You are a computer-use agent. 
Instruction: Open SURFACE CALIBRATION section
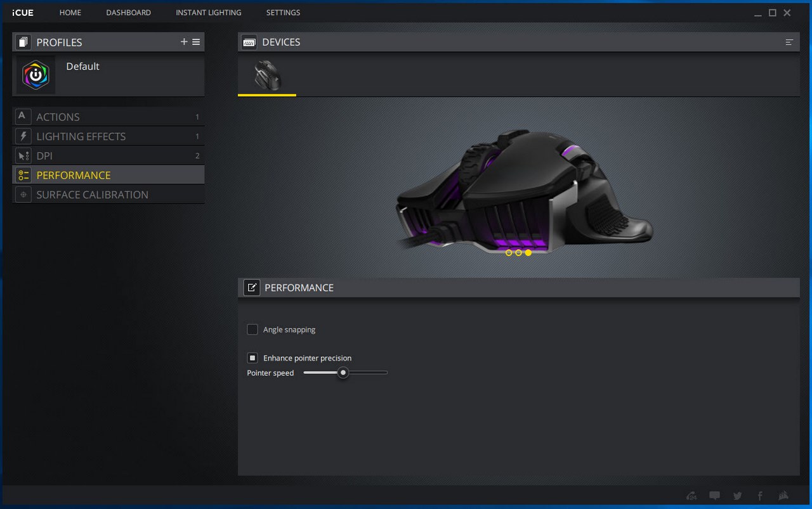(108, 195)
